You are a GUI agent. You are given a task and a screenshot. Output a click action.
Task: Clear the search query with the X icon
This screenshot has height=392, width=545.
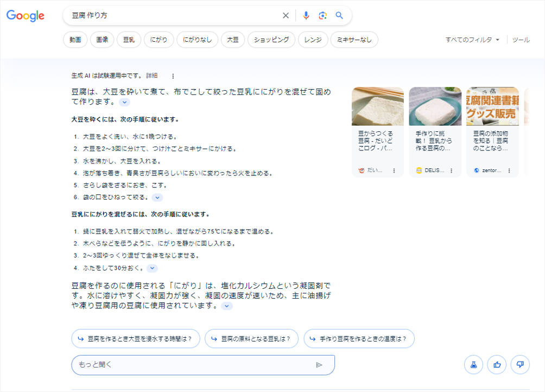(286, 15)
